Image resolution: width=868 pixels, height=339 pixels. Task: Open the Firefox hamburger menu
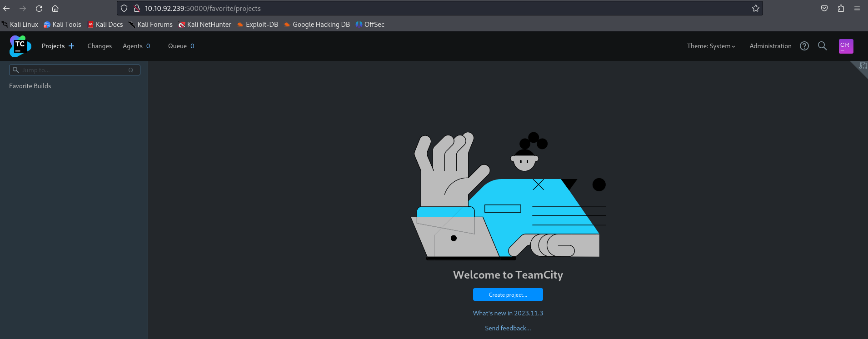pos(857,8)
